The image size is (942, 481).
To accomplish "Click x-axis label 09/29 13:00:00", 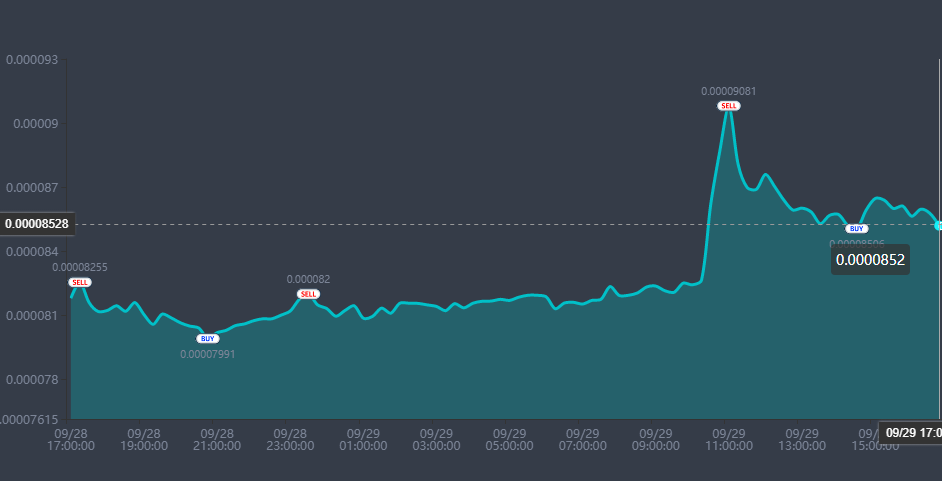I will [x=801, y=440].
